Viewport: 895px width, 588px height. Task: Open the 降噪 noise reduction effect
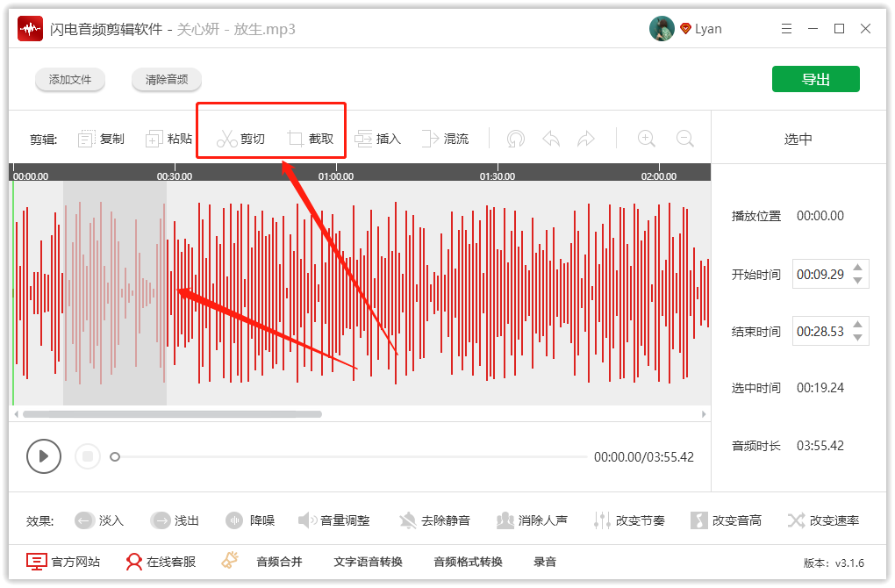tap(250, 520)
